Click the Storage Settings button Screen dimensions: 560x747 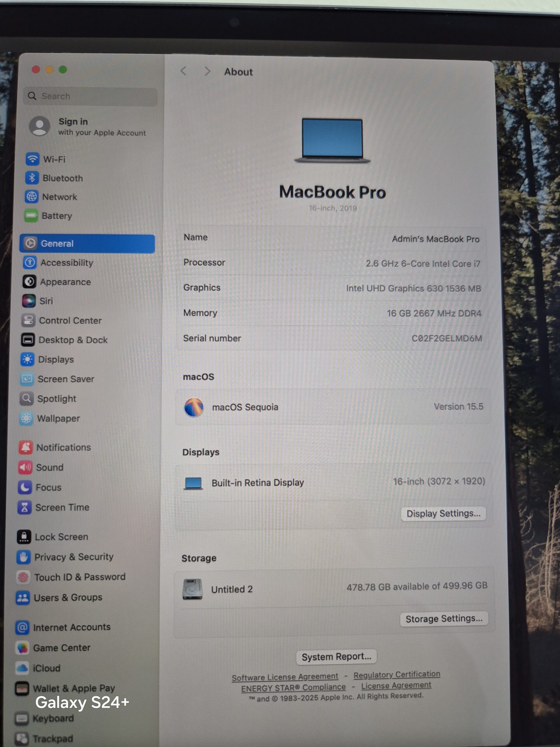point(444,619)
